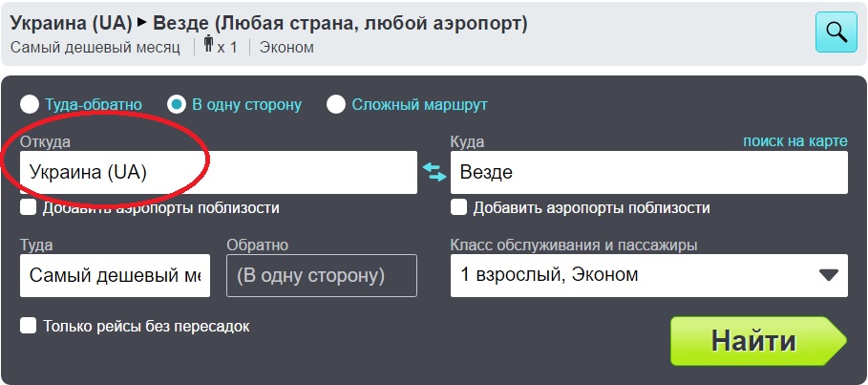Click the passenger icon in the summary bar

tap(210, 47)
